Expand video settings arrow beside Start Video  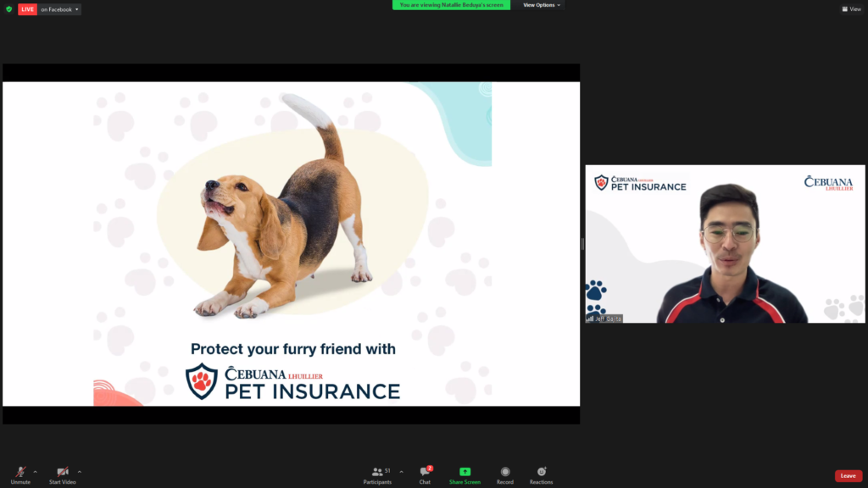pos(80,472)
